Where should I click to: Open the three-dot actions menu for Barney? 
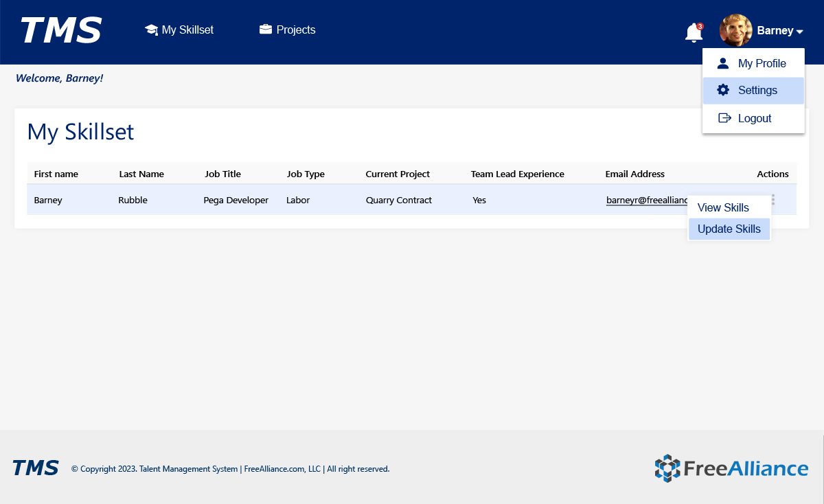click(x=773, y=200)
